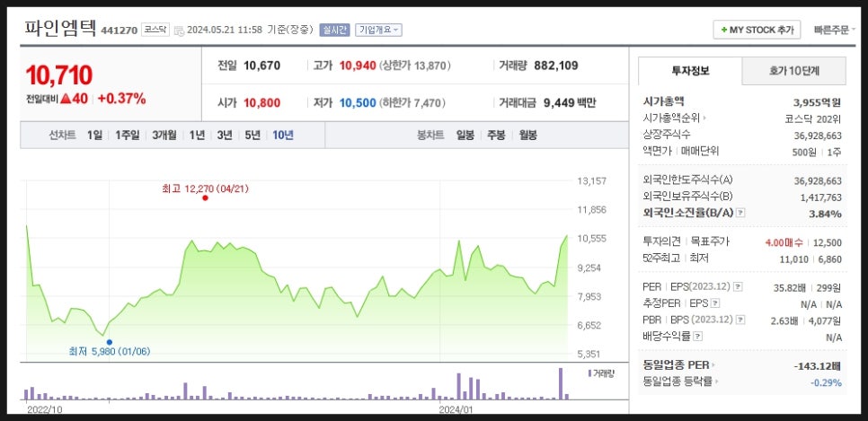868x421 pixels.
Task: Click the tallest purple volume bar
Action: pyautogui.click(x=560, y=383)
